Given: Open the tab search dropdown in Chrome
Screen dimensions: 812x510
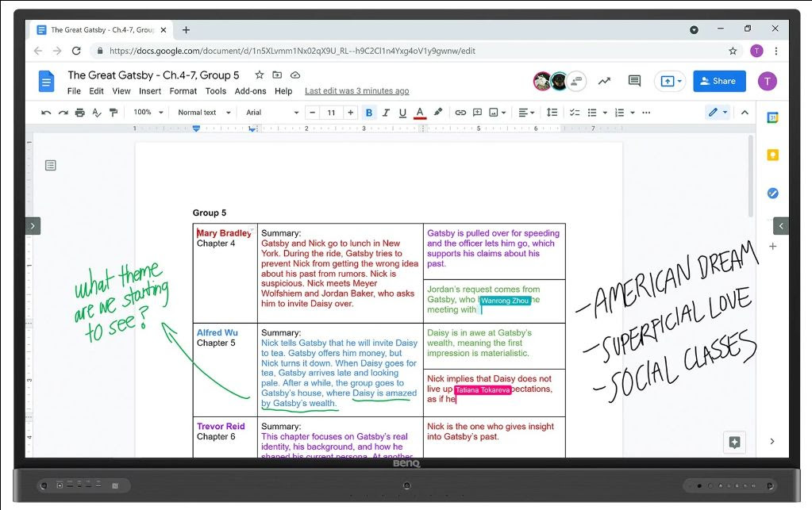Looking at the screenshot, I should [x=694, y=30].
